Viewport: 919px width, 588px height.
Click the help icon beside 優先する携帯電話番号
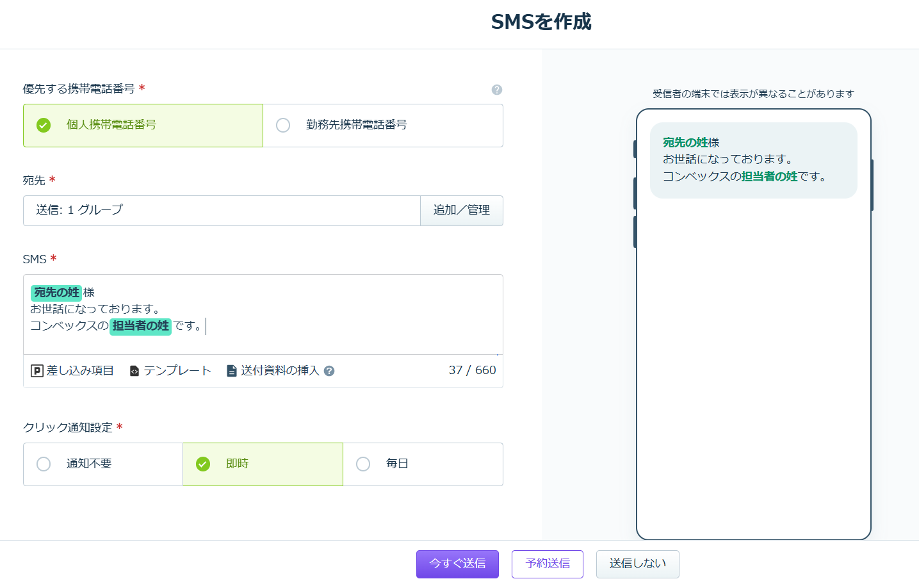496,90
